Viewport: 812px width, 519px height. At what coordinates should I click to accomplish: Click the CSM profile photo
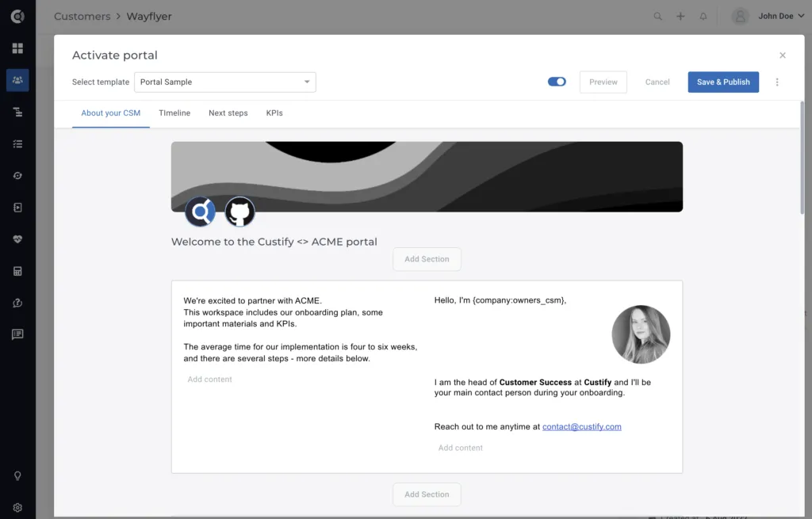click(641, 334)
